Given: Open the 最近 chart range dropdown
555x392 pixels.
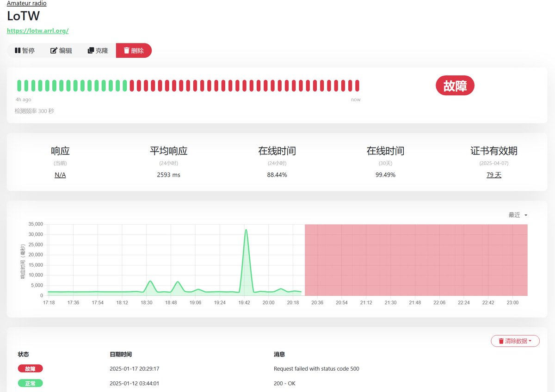Looking at the screenshot, I should tap(518, 215).
